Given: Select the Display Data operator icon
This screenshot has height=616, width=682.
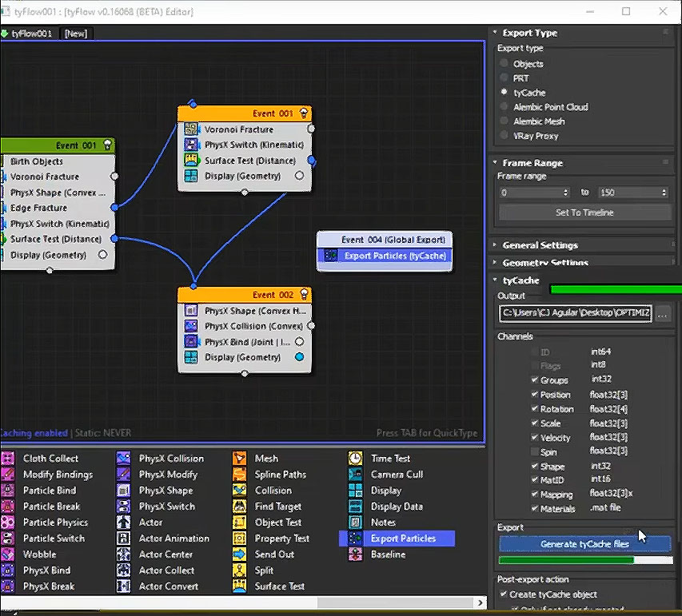Looking at the screenshot, I should pyautogui.click(x=355, y=507).
